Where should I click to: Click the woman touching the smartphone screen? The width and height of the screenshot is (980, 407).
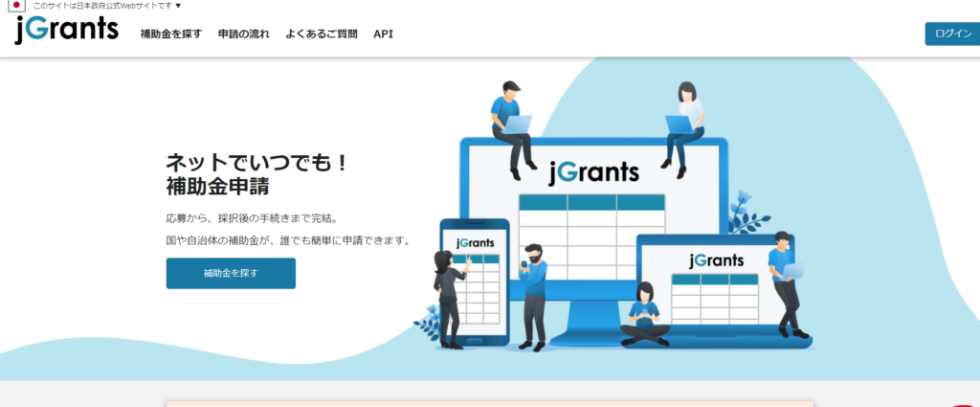pyautogui.click(x=448, y=295)
